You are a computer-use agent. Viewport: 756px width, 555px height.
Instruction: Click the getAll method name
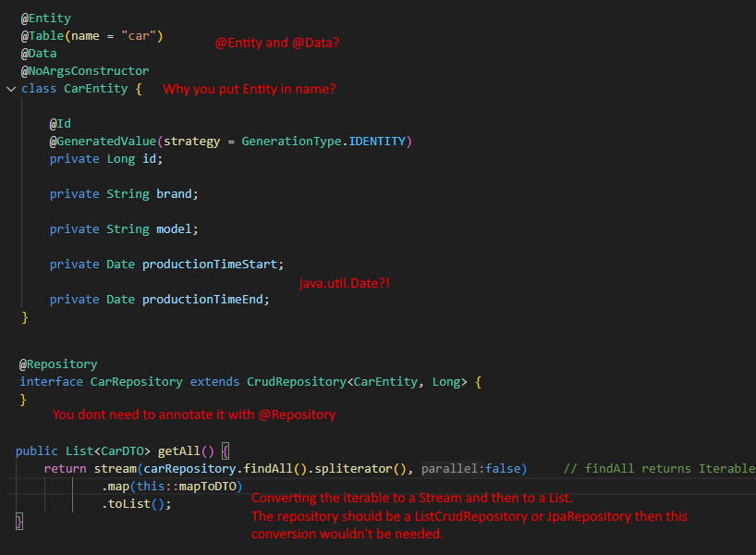[179, 451]
